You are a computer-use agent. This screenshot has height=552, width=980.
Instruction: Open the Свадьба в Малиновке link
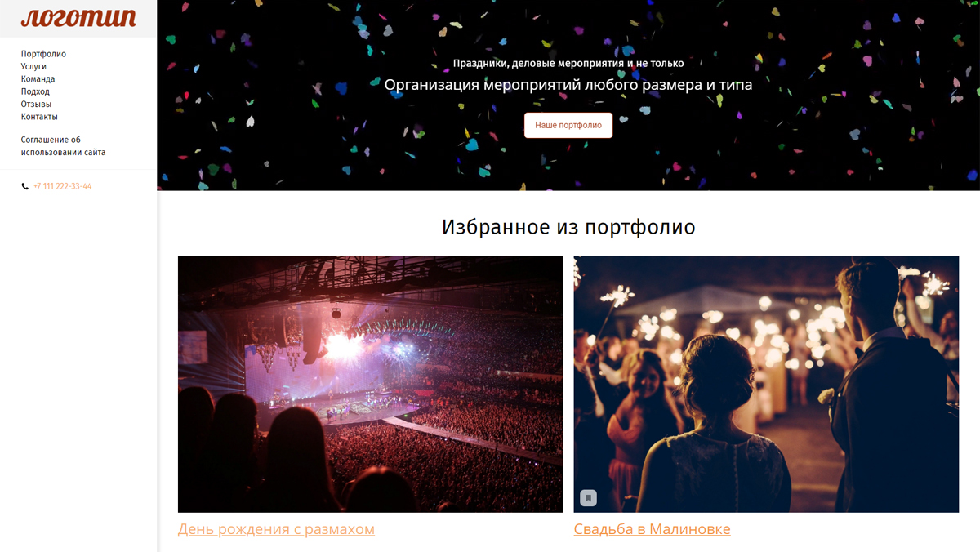(652, 529)
